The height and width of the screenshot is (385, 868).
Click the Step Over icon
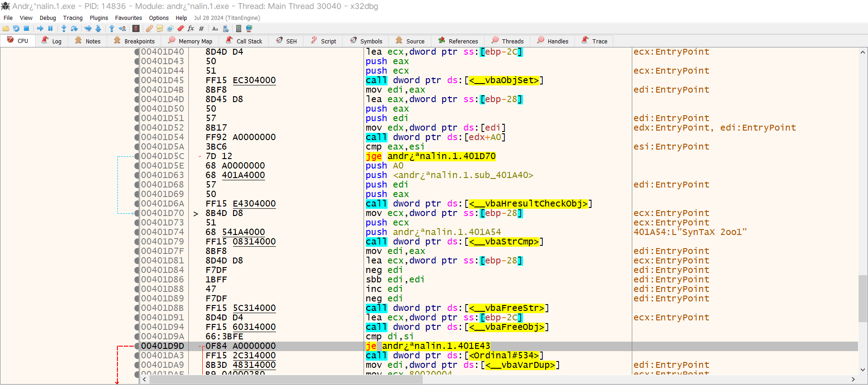[75, 28]
